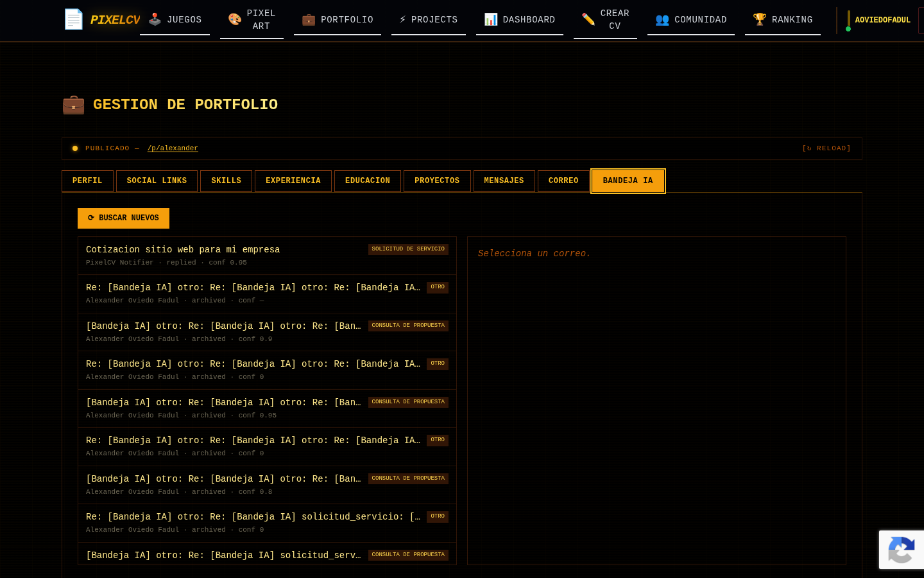
Task: Open Juegos via the joystick icon
Action: [155, 19]
